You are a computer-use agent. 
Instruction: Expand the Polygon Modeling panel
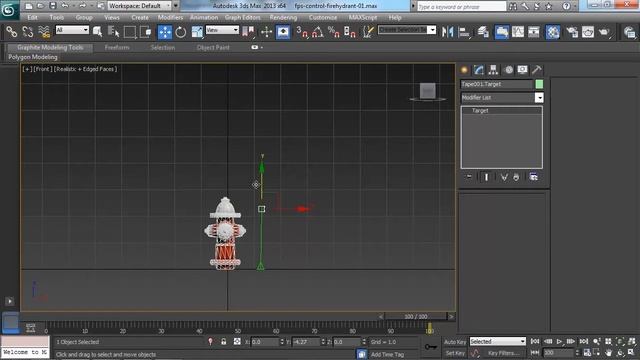[x=33, y=57]
